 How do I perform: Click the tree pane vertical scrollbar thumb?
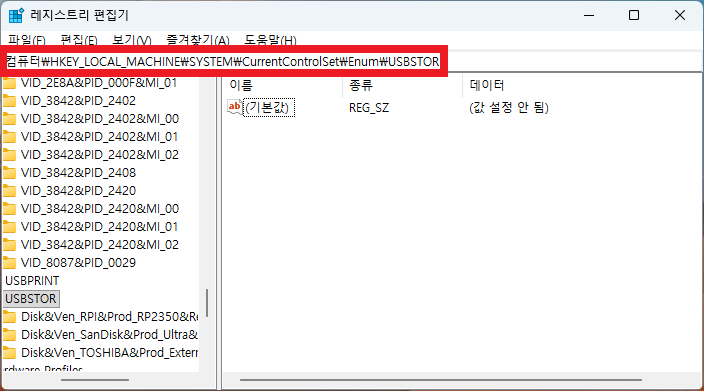point(207,303)
